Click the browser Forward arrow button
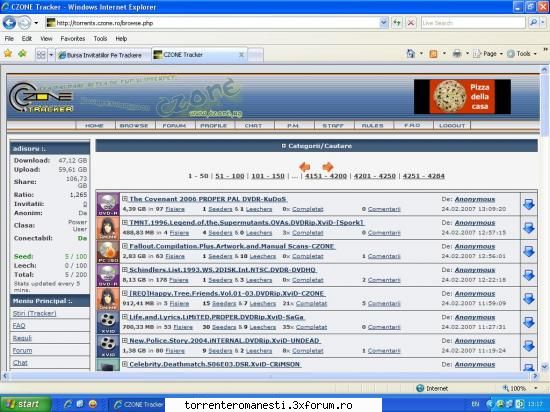This screenshot has height=412, width=550. [x=25, y=23]
